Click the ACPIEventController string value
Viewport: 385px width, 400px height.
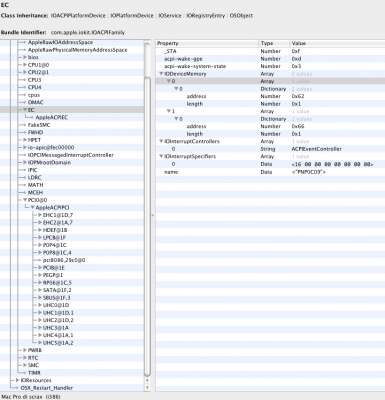click(x=316, y=149)
